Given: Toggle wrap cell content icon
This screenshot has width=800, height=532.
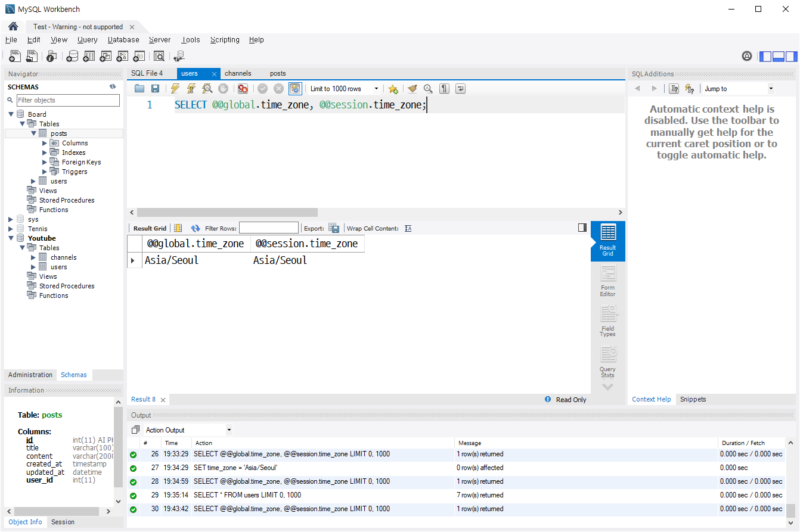Looking at the screenshot, I should tap(408, 228).
